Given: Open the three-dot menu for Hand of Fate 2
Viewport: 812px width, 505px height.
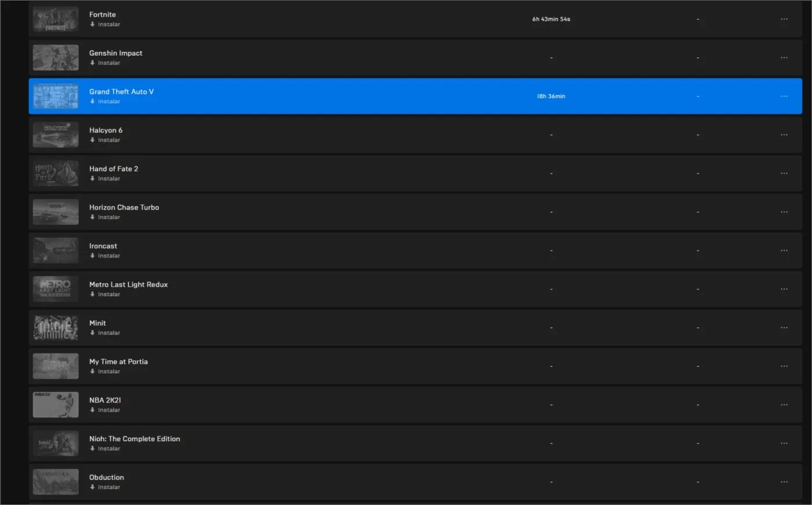Looking at the screenshot, I should point(784,174).
